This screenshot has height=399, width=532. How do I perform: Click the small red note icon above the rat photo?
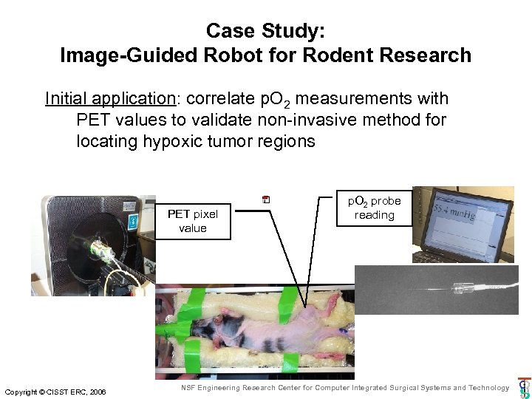click(x=266, y=199)
